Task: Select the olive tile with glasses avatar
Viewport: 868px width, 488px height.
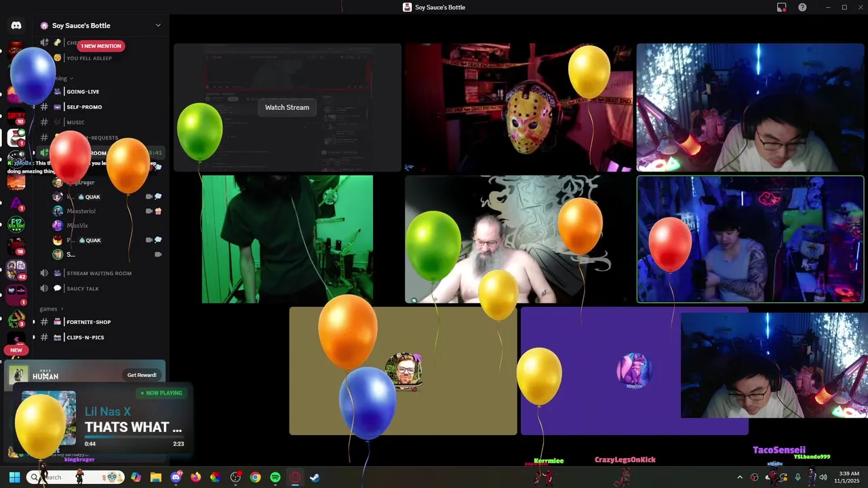Action: coord(403,371)
